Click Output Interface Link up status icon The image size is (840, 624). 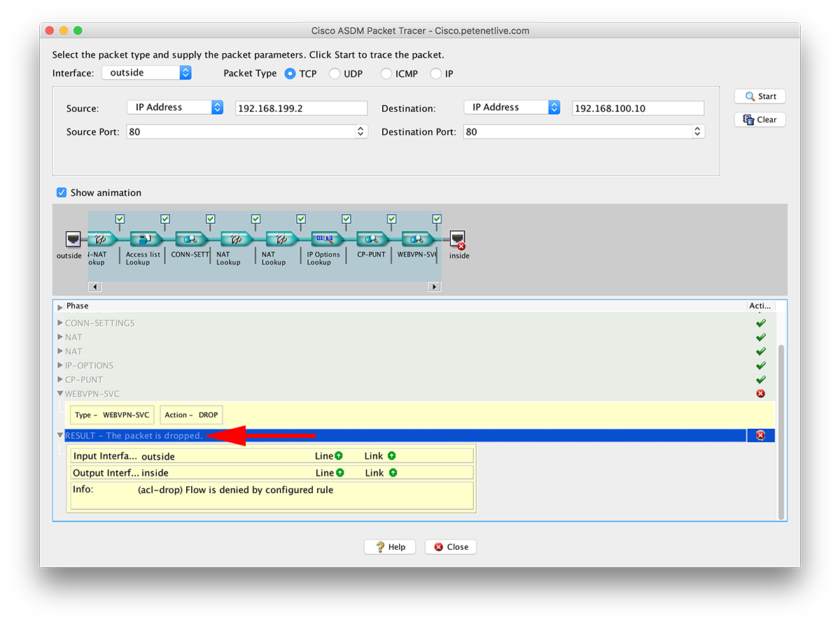[x=392, y=473]
